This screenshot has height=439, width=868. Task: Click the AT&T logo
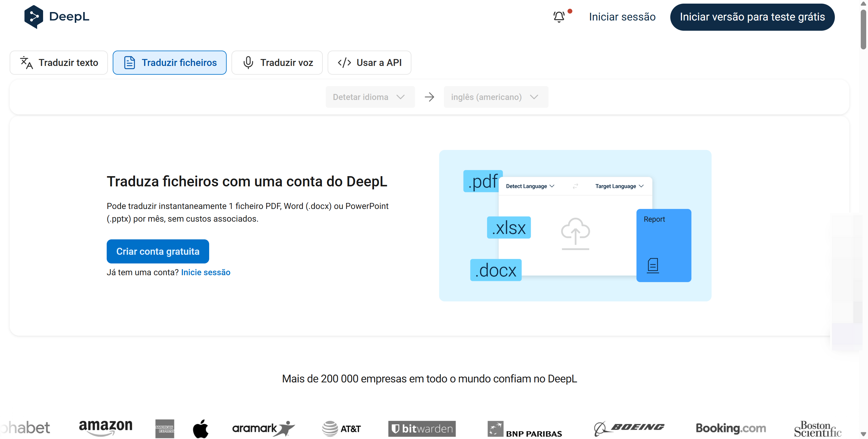coord(341,428)
